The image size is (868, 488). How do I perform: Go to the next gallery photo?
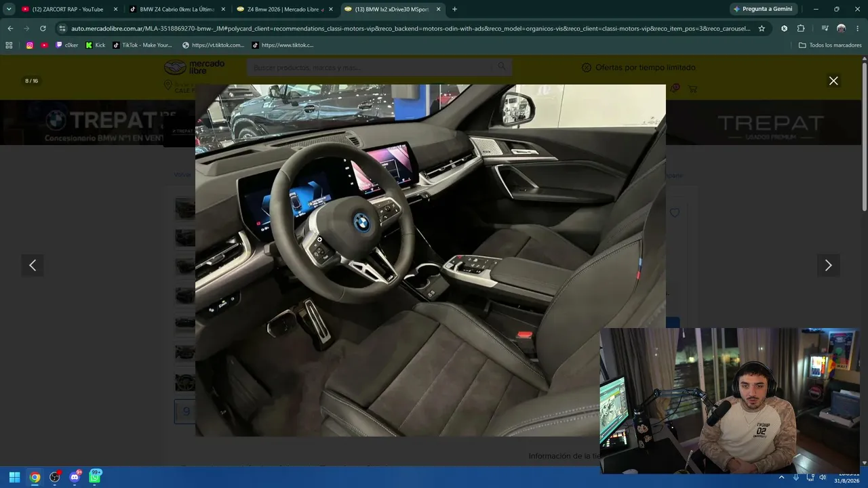828,266
